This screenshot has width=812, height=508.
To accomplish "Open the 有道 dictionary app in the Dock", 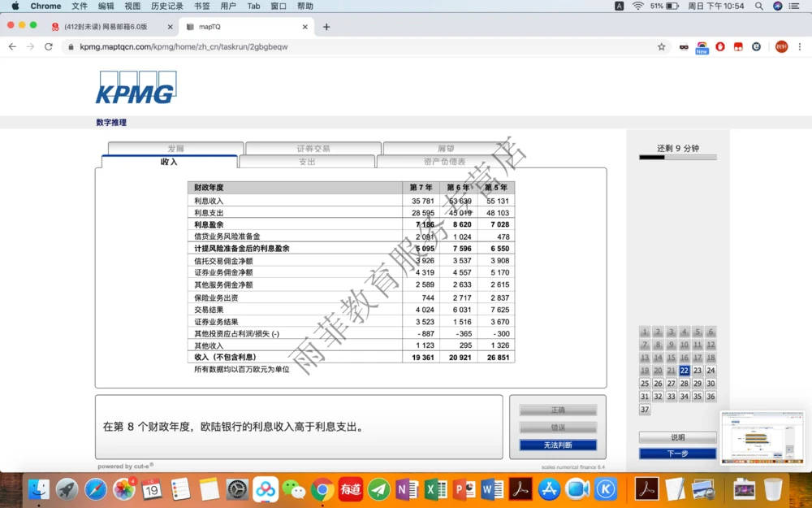I will (351, 490).
